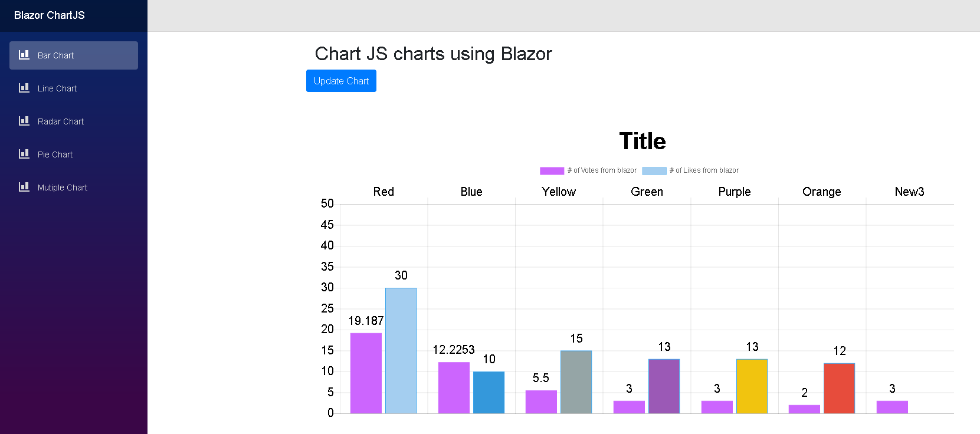Toggle the Likes from blazor legend swatch

tap(654, 171)
